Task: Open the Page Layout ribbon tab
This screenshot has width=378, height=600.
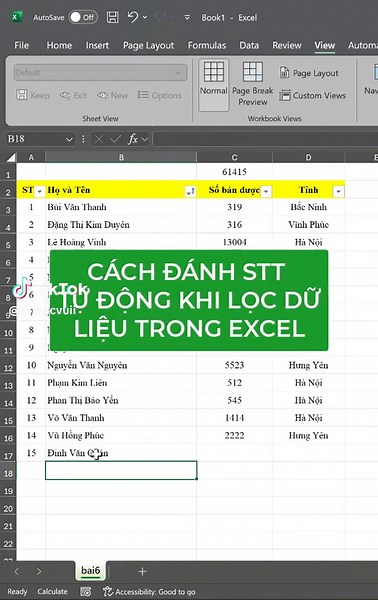Action: [x=148, y=46]
